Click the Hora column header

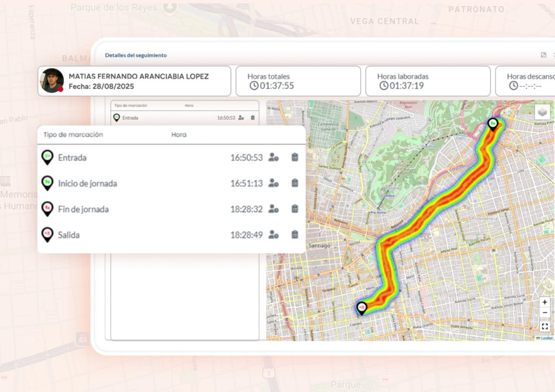click(x=179, y=135)
